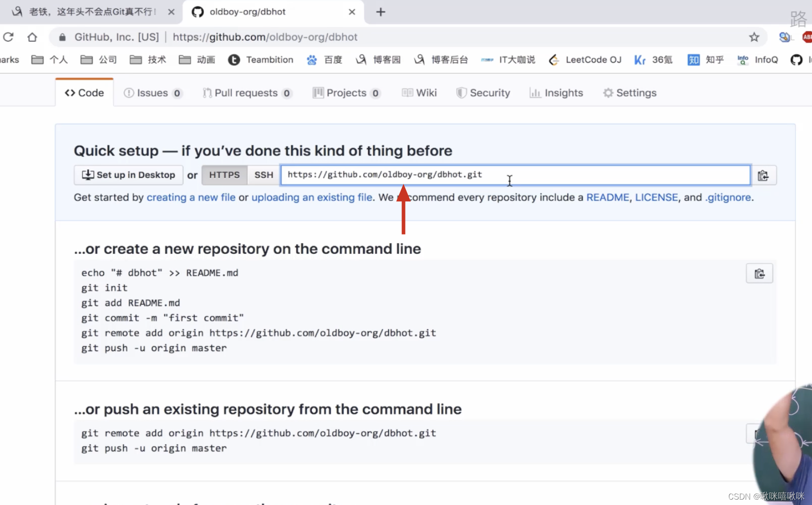
Task: Open the repository Settings tab
Action: click(630, 93)
